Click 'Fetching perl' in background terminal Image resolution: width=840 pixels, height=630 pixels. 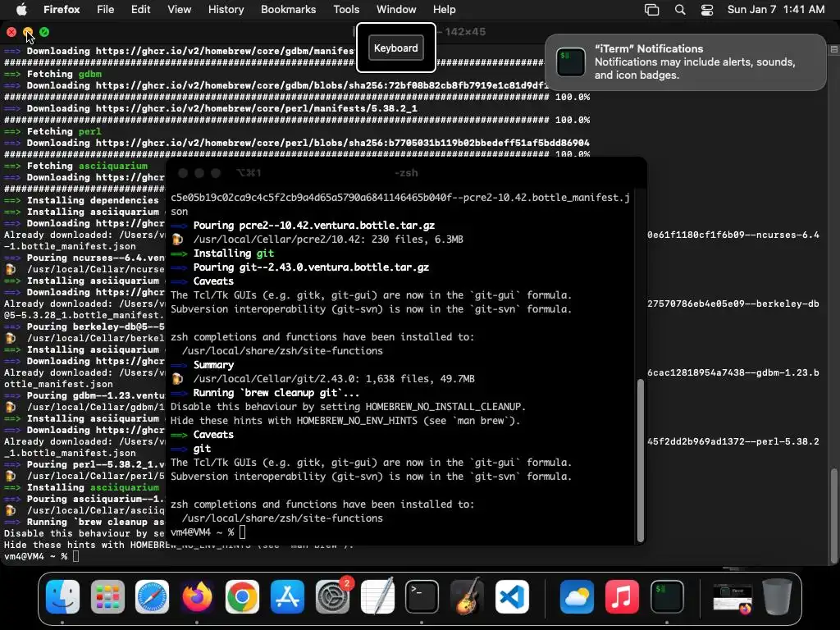64,131
